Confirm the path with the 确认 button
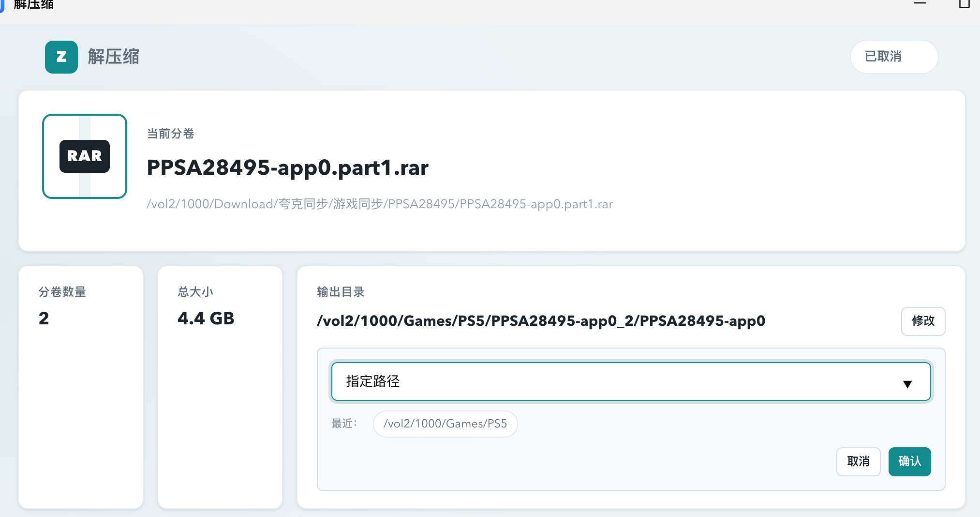The image size is (980, 517). click(909, 461)
